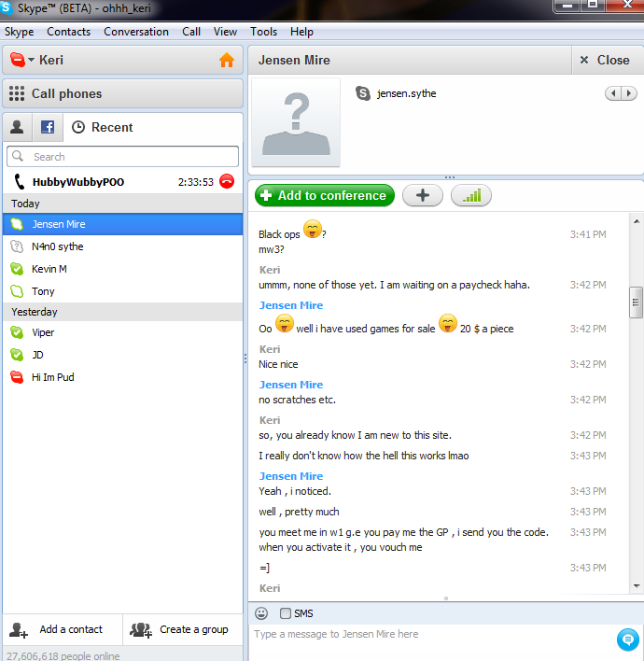Click the Today group header
The image size is (644, 661).
tap(122, 204)
